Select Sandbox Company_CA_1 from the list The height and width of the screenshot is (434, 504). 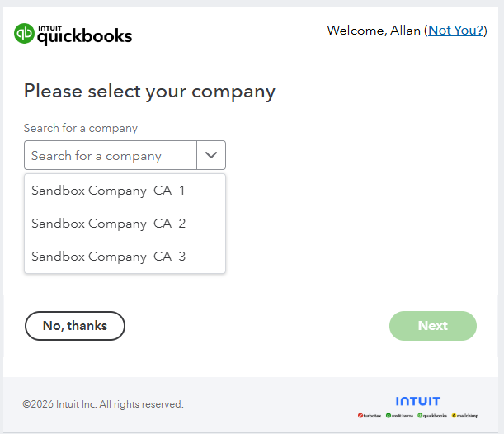(x=108, y=191)
